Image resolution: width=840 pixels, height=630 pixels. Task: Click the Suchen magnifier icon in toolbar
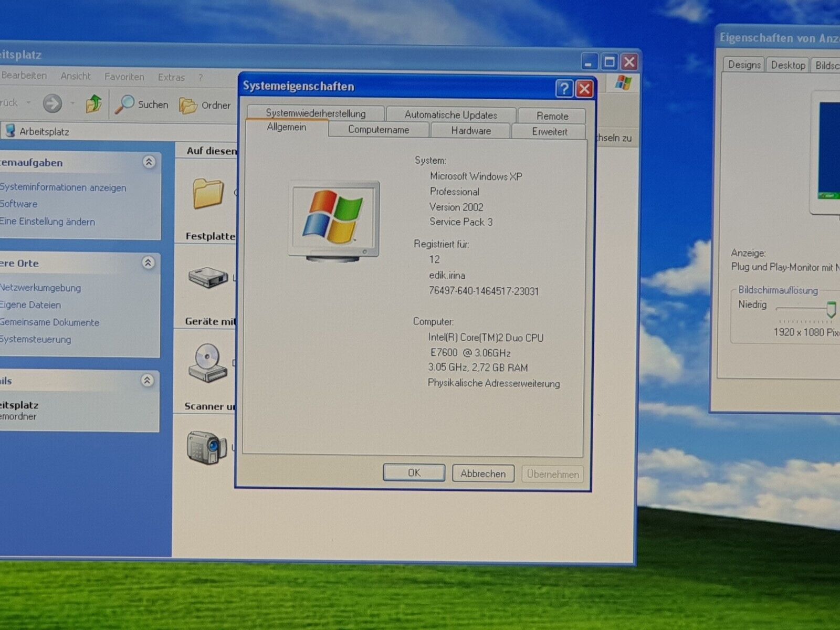[125, 104]
